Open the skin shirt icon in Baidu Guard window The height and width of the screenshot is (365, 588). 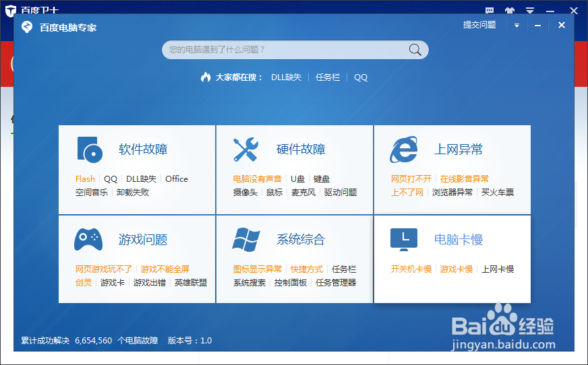pos(510,11)
